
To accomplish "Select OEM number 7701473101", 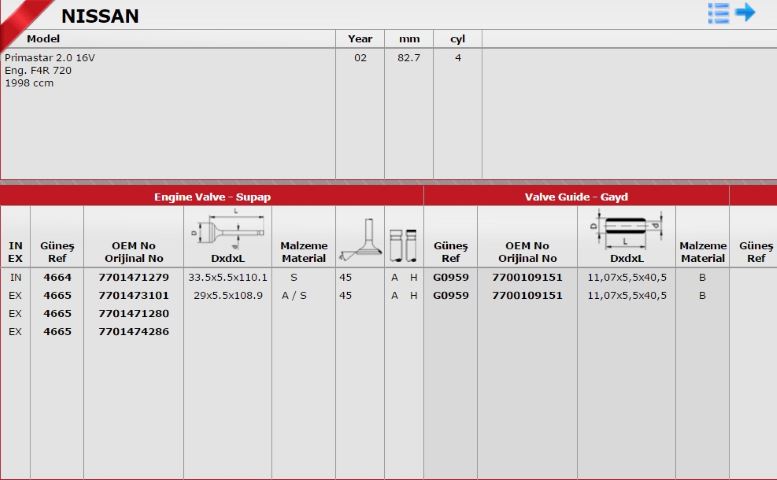I will pos(134,295).
